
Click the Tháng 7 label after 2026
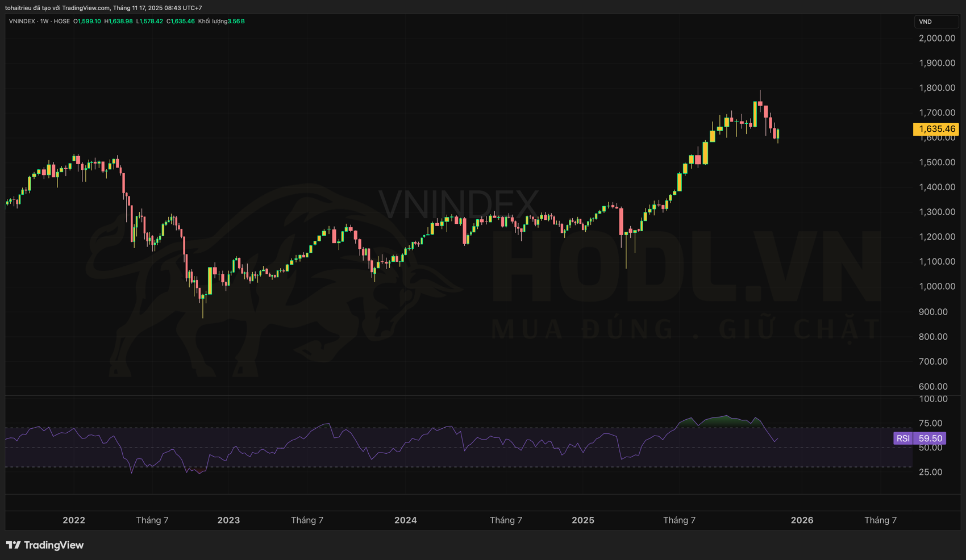tap(880, 520)
